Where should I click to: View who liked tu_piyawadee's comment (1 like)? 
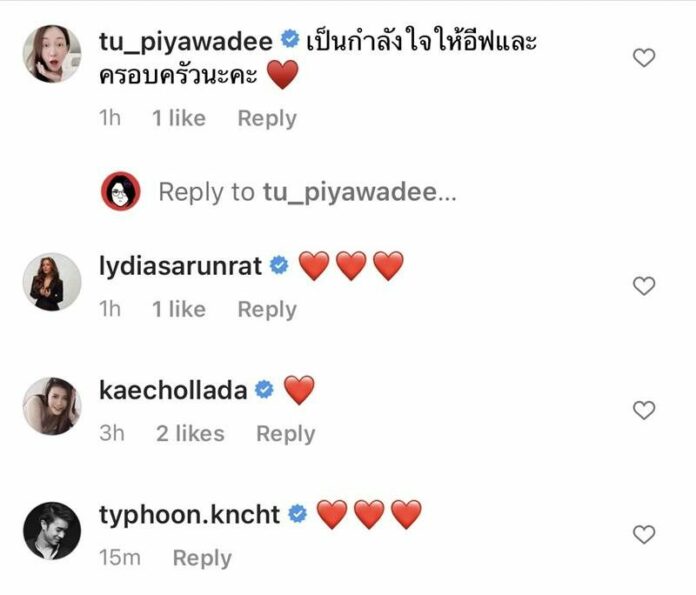pos(179,119)
